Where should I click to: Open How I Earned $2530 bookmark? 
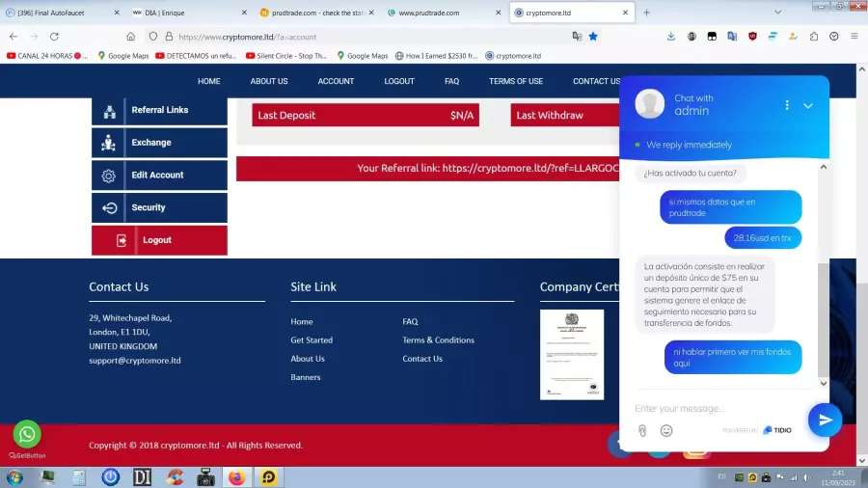(437, 56)
